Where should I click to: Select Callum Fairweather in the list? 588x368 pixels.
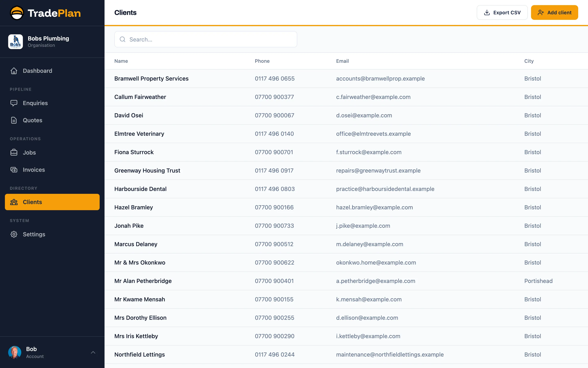[x=346, y=97]
